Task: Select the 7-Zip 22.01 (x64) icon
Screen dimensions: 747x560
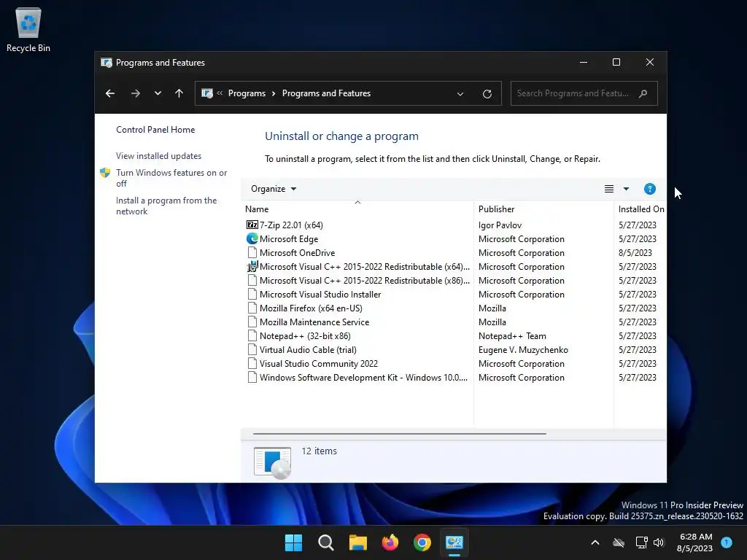Action: tap(252, 225)
